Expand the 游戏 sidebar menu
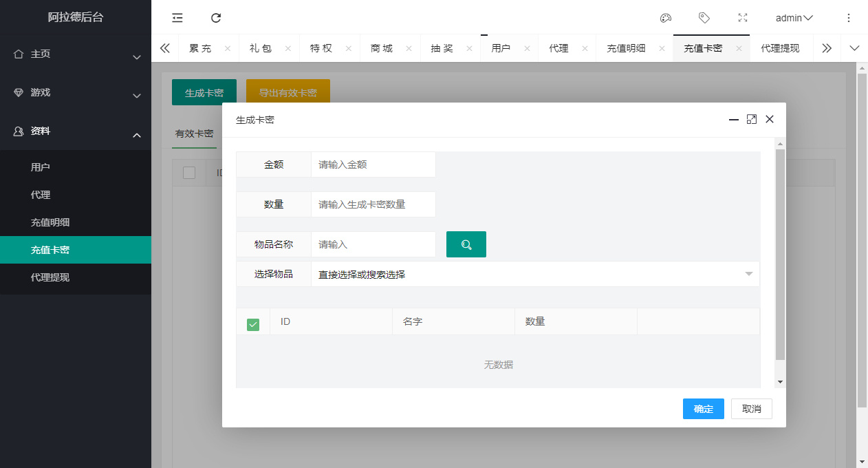Viewport: 868px width, 468px height. point(76,93)
